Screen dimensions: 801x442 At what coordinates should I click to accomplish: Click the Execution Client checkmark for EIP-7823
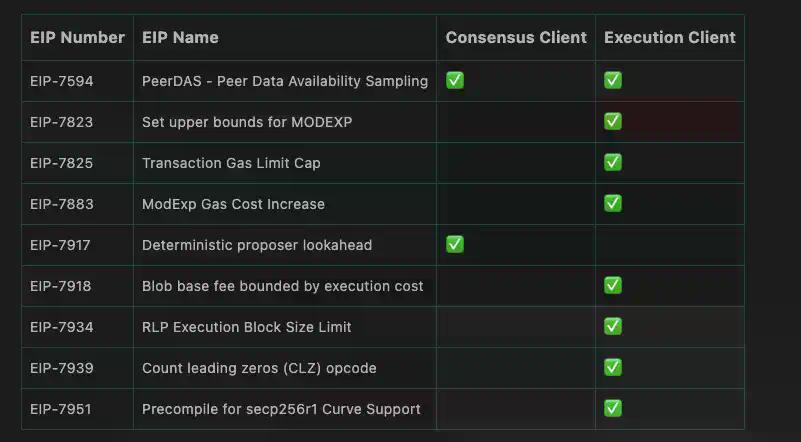(x=613, y=121)
